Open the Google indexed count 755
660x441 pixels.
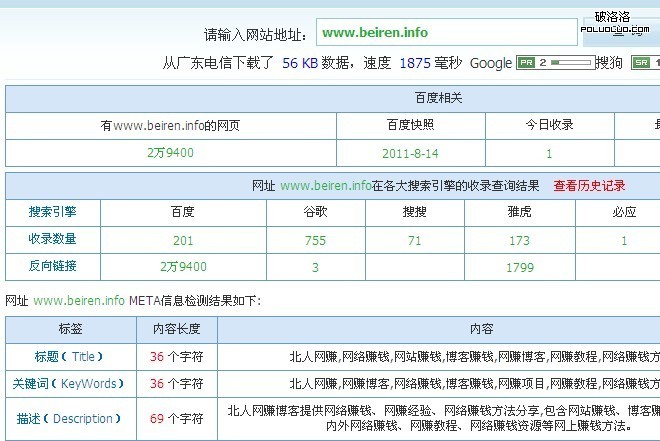pos(315,240)
